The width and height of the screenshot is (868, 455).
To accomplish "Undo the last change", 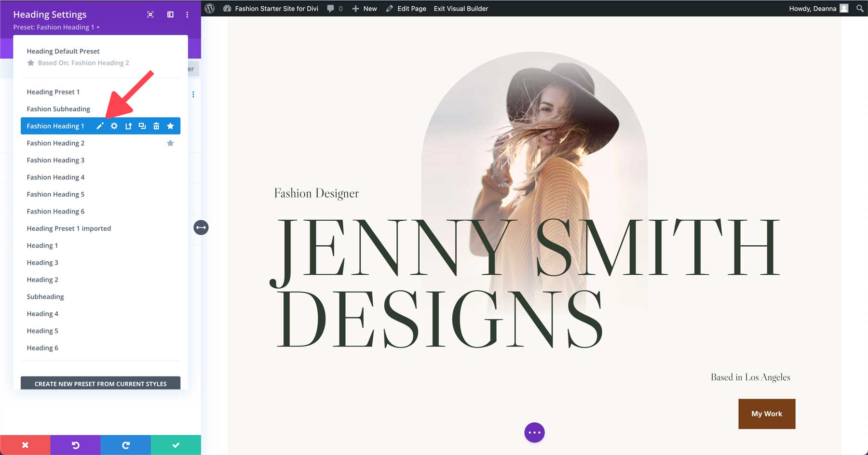I will point(76,444).
